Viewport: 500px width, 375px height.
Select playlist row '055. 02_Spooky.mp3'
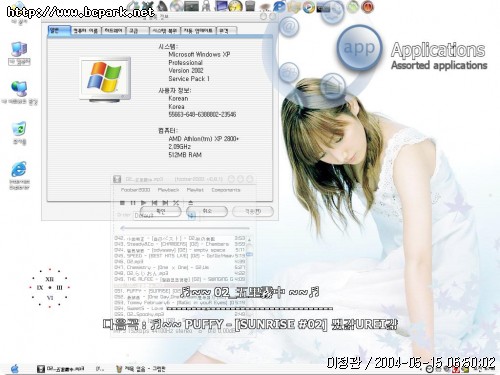pyautogui.click(x=179, y=314)
